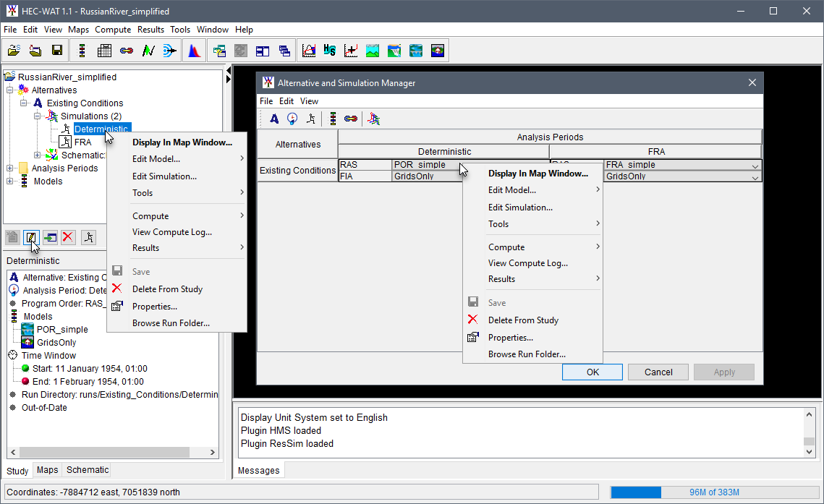Click the clock Analysis Period icon in manager
824x504 pixels.
click(x=292, y=119)
